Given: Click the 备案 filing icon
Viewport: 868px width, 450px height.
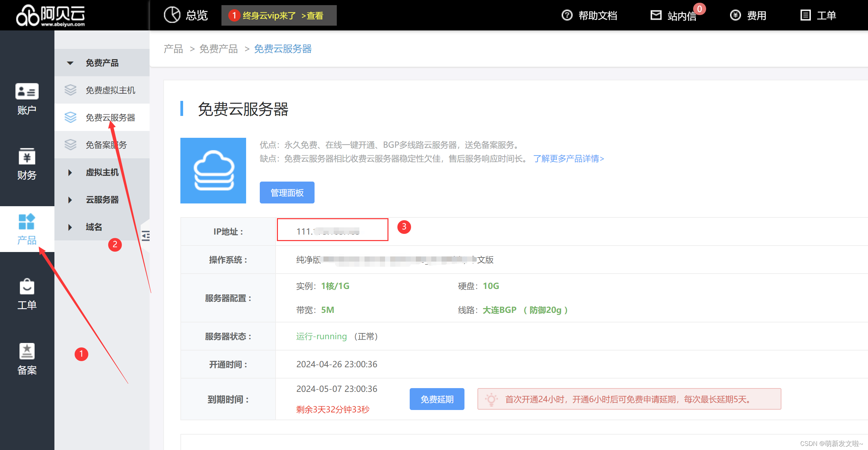Looking at the screenshot, I should pyautogui.click(x=27, y=352).
